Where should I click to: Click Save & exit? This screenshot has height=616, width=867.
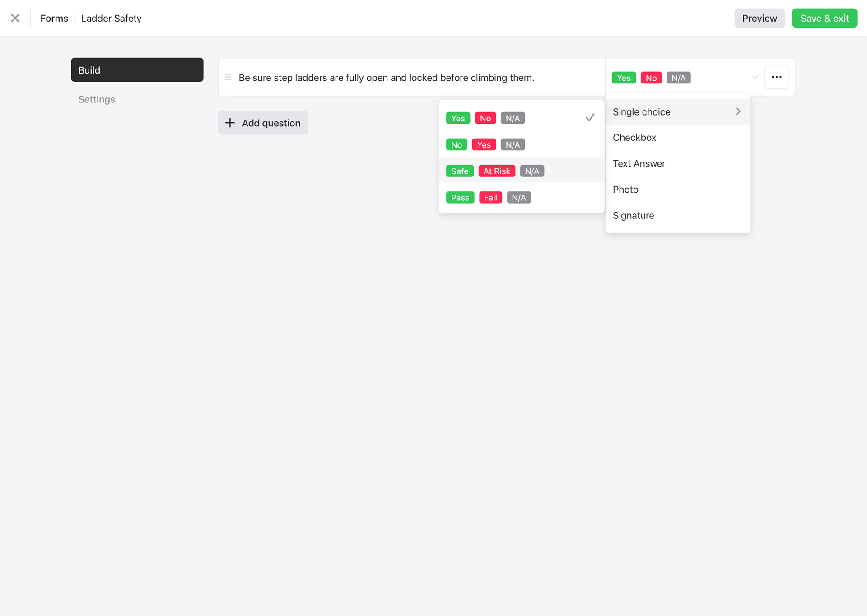point(825,18)
